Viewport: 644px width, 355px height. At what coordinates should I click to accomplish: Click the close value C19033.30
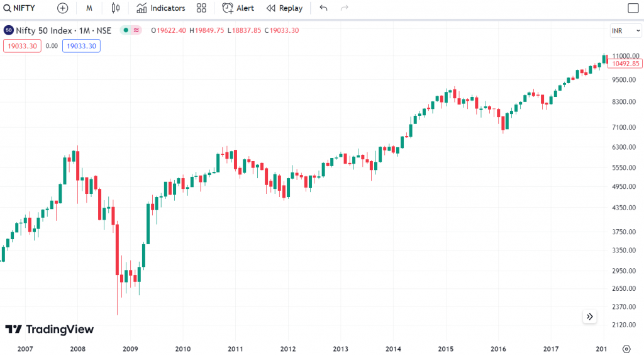282,30
